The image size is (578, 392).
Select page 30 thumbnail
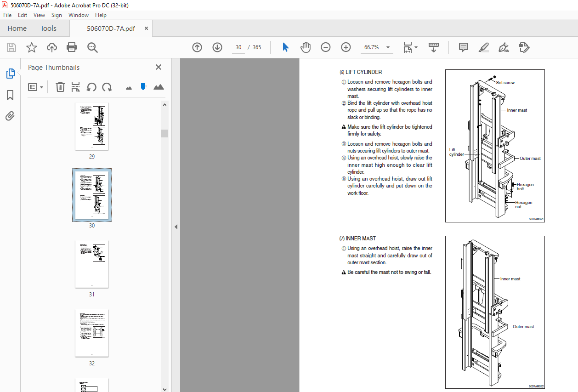[x=92, y=195]
